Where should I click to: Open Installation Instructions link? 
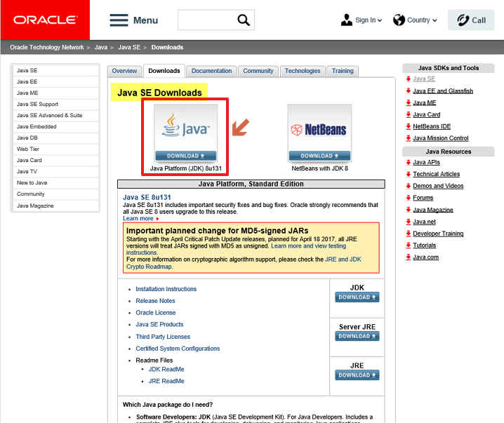[166, 289]
